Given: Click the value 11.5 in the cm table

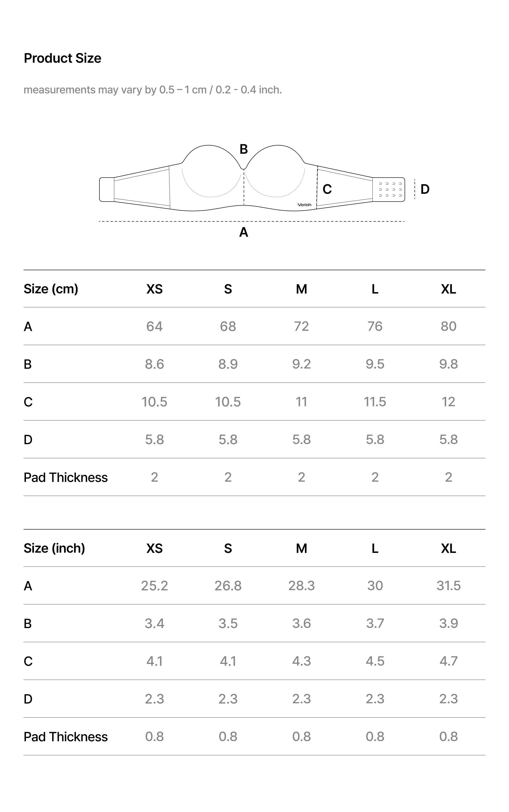Looking at the screenshot, I should (x=375, y=402).
